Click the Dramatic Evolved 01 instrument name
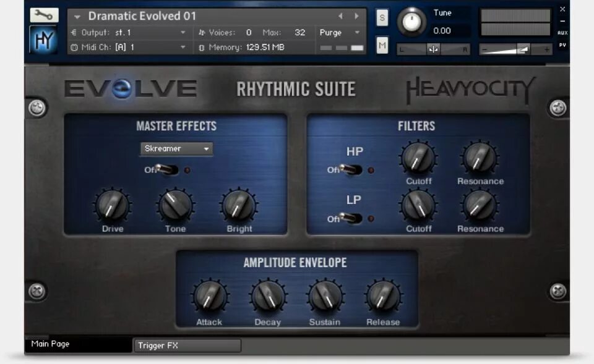Screen dimensions: 594x364 point(142,16)
